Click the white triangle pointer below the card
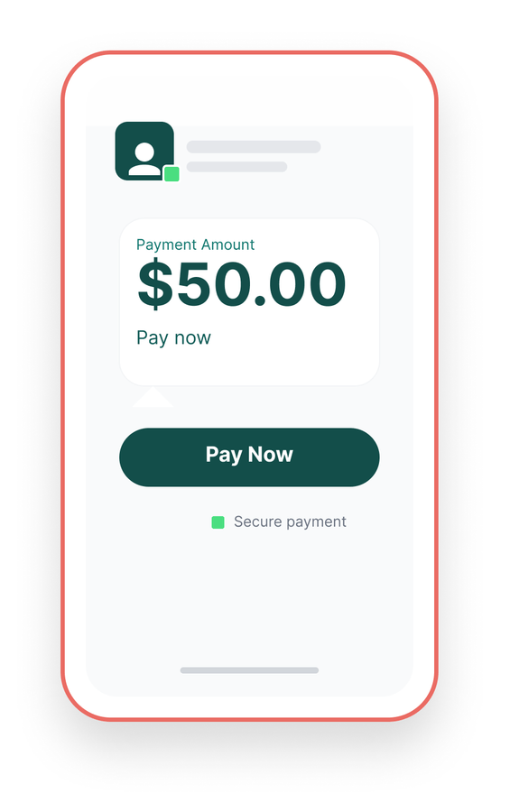 point(153,397)
